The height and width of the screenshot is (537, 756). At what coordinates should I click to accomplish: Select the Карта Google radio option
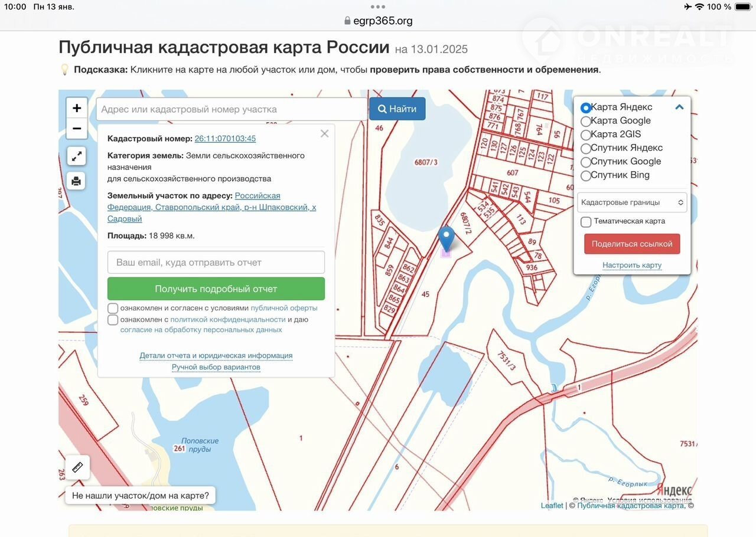click(586, 121)
